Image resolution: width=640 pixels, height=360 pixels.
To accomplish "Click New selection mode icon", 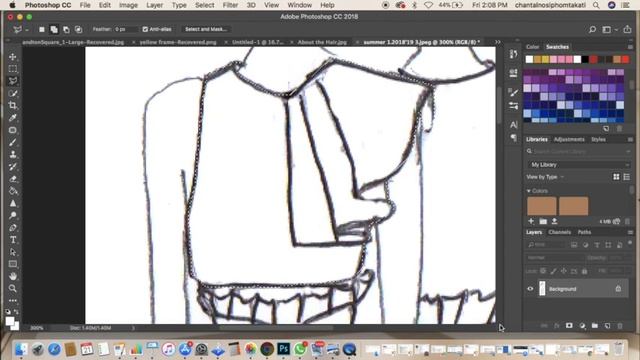I will click(42, 29).
